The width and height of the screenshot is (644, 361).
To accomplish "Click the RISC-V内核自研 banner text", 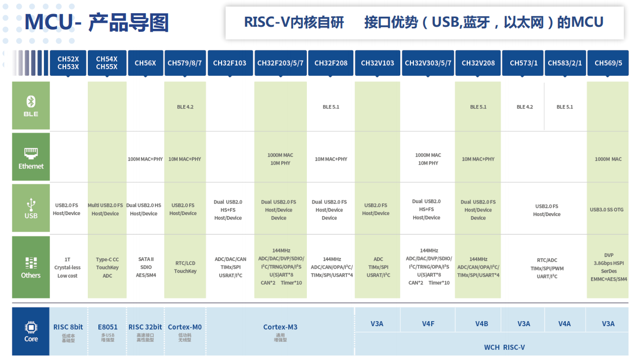I will point(294,22).
